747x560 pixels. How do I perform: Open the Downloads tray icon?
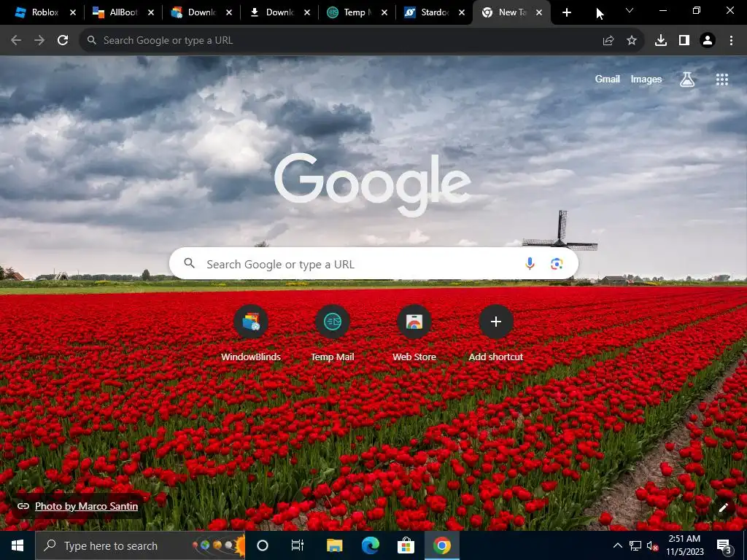pos(661,41)
